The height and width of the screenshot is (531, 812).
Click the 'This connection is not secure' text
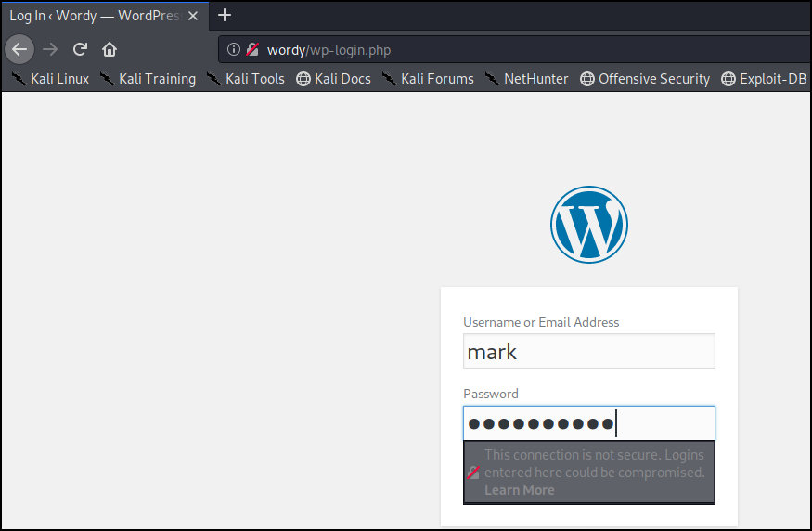[x=595, y=463]
